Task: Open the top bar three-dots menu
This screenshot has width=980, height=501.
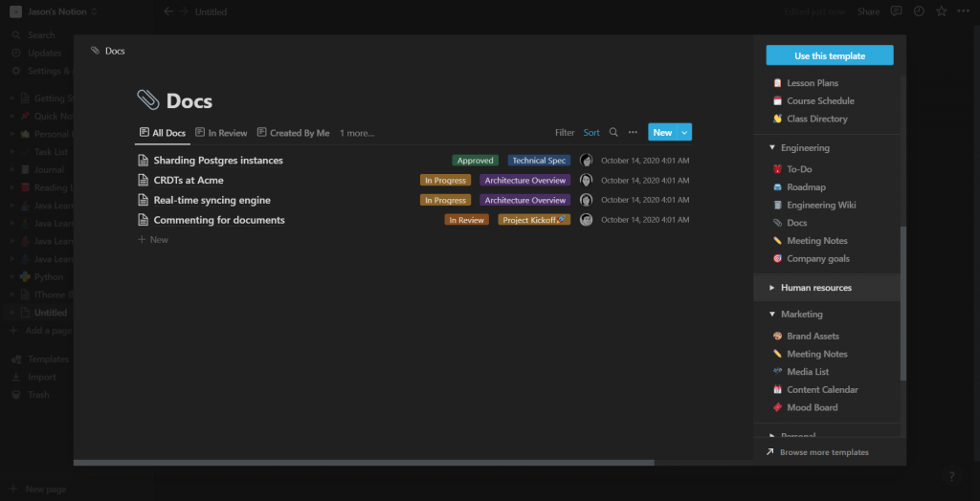Action: pos(963,11)
